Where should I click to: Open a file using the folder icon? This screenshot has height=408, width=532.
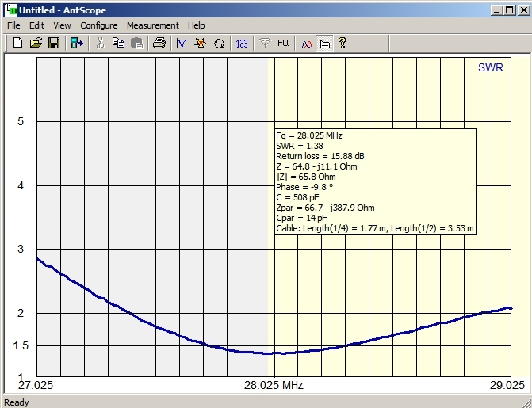point(36,44)
